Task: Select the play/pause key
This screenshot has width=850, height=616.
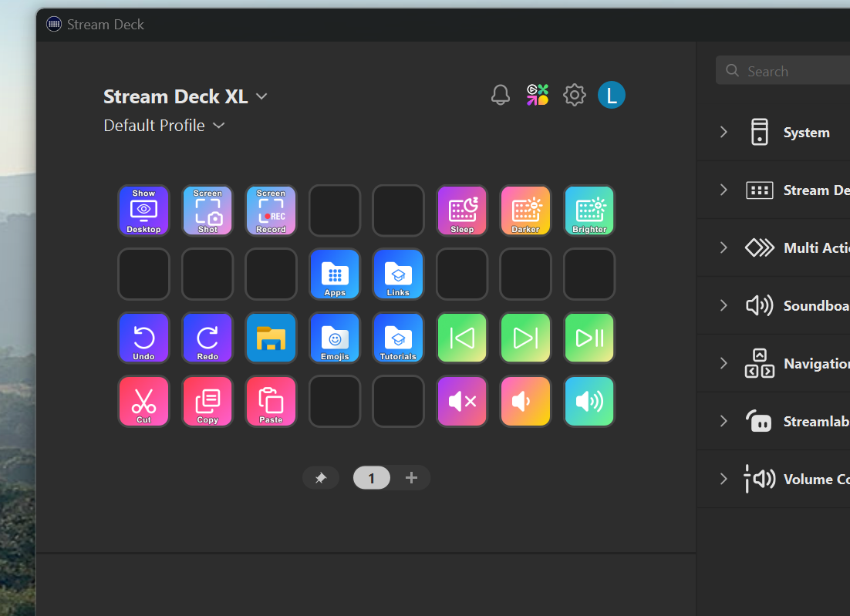Action: 589,338
